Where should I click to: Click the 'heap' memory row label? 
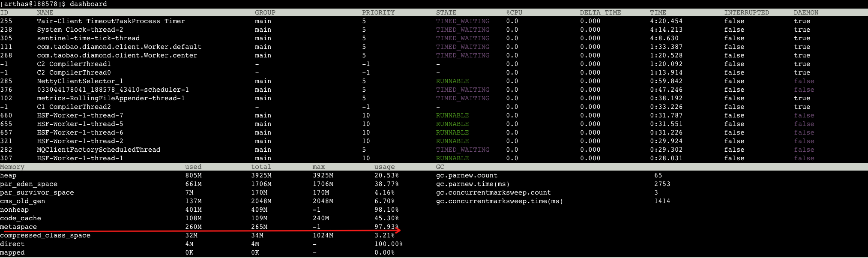[8, 175]
